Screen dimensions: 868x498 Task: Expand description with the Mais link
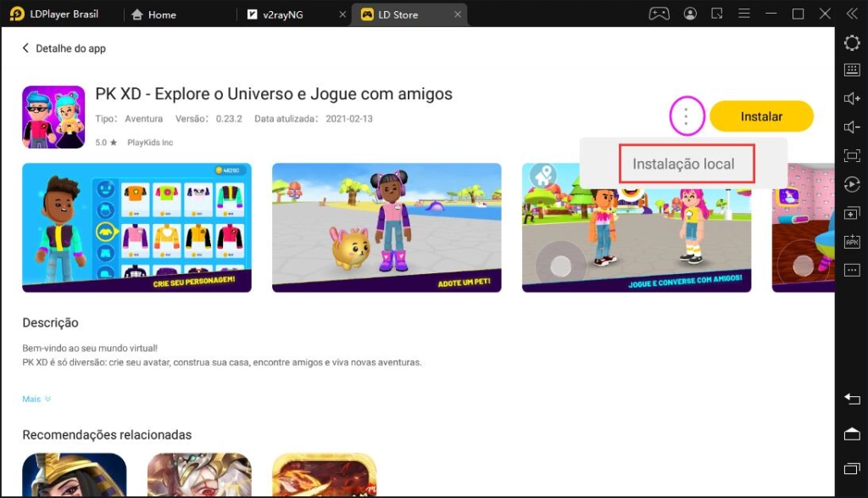tap(36, 399)
